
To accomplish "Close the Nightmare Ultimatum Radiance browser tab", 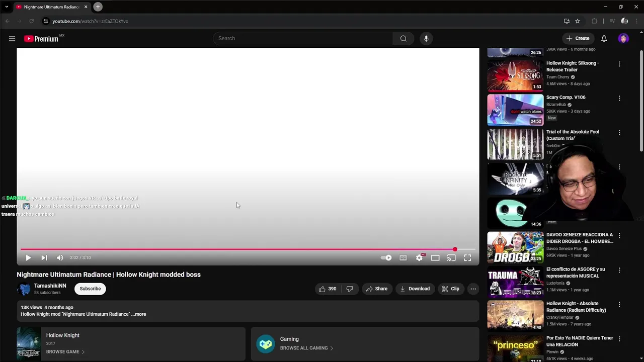I will 86,7.
